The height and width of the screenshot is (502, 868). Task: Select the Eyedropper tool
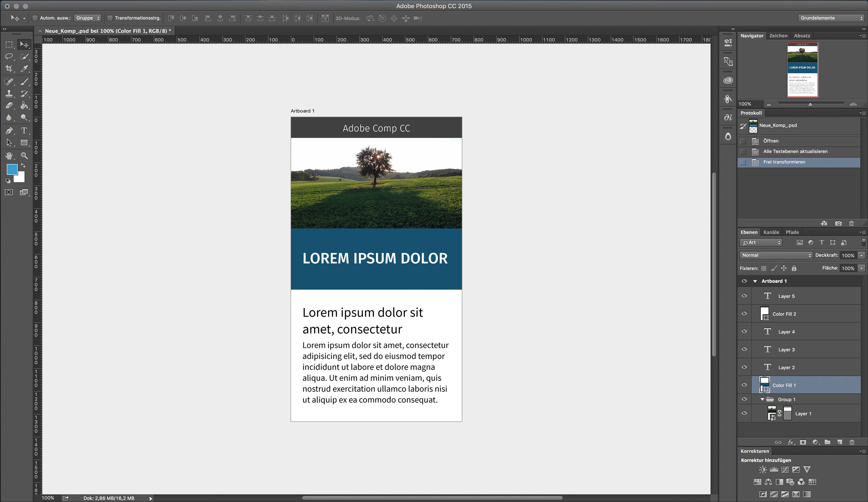(24, 68)
